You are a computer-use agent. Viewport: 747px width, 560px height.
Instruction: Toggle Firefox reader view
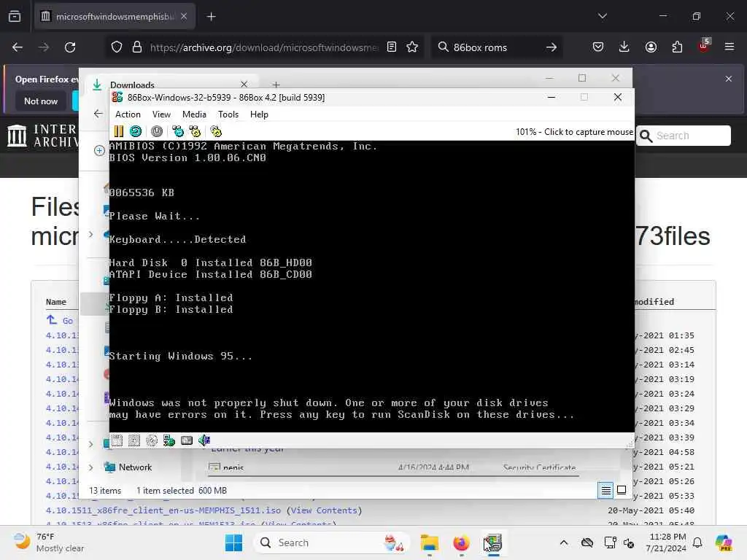392,47
